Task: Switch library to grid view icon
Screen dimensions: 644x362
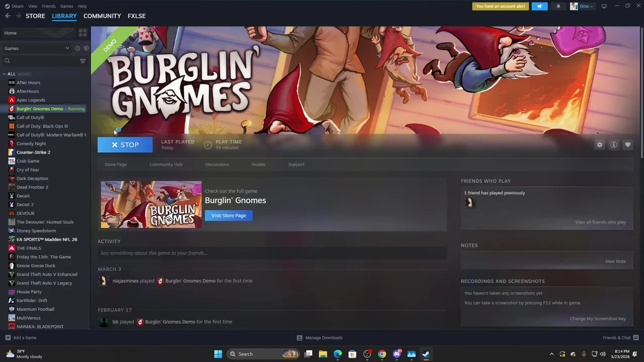Action: pyautogui.click(x=83, y=33)
